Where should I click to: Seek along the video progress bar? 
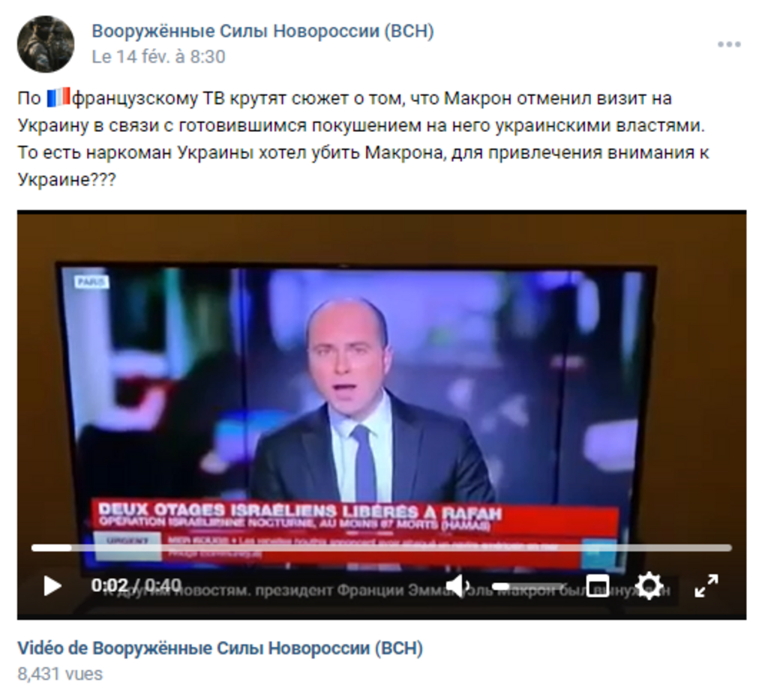(382, 548)
